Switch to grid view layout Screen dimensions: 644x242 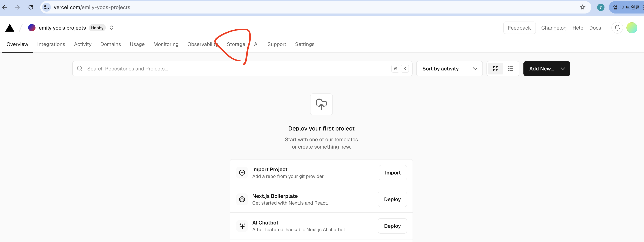495,69
